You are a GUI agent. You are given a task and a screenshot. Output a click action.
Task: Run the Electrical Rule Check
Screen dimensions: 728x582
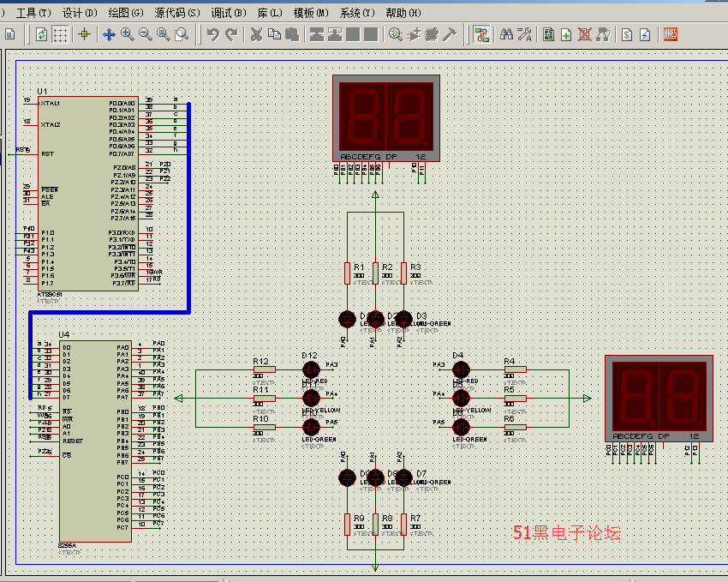(645, 34)
